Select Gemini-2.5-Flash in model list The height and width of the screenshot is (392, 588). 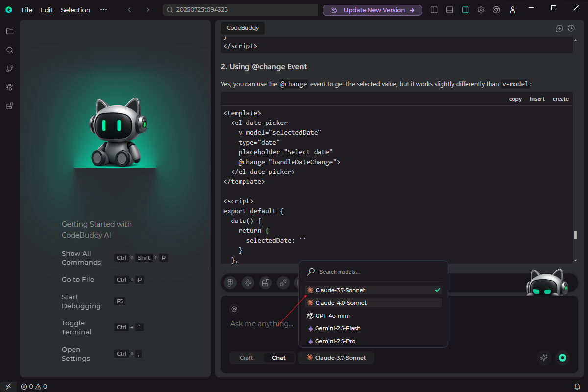pyautogui.click(x=373, y=328)
